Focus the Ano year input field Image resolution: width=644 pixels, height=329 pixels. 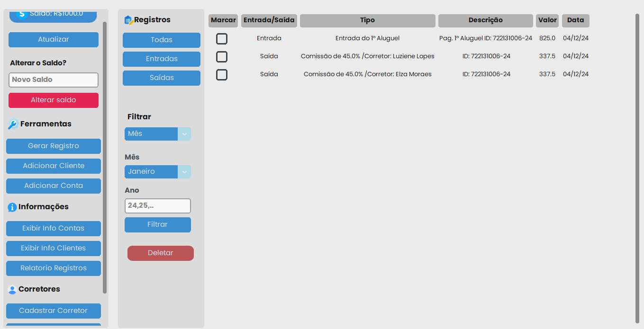pos(157,206)
